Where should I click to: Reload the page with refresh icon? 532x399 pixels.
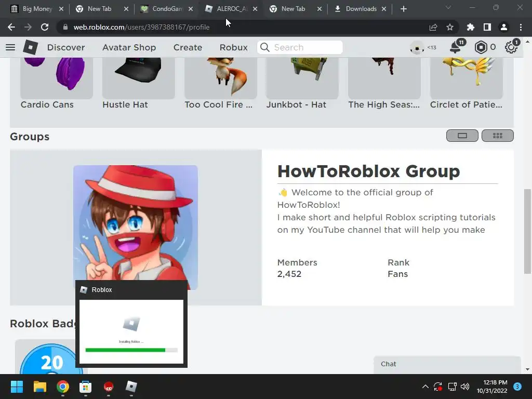(x=45, y=27)
